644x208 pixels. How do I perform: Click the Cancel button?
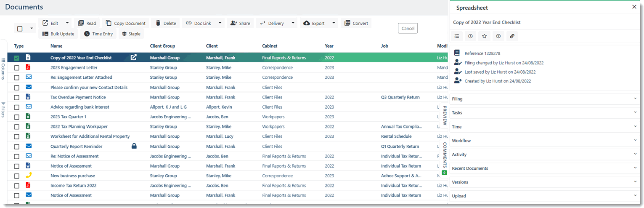tap(408, 28)
